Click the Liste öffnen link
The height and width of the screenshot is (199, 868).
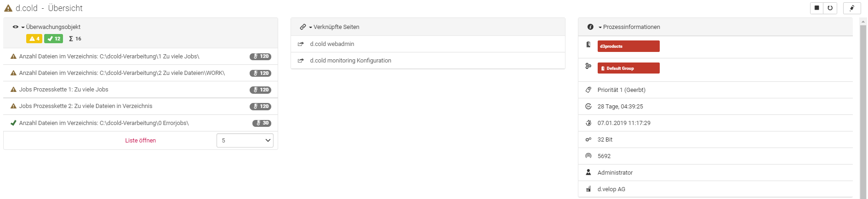[141, 141]
